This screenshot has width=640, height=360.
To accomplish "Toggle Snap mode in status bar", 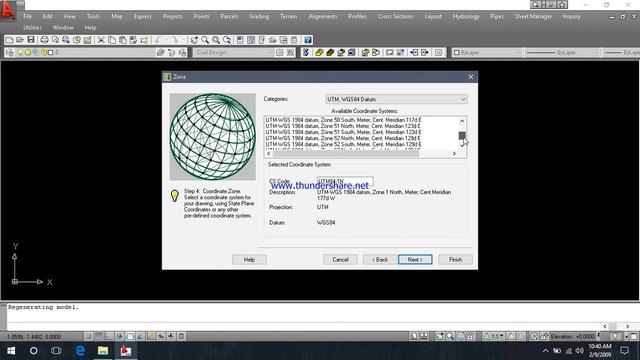I will tap(89, 336).
